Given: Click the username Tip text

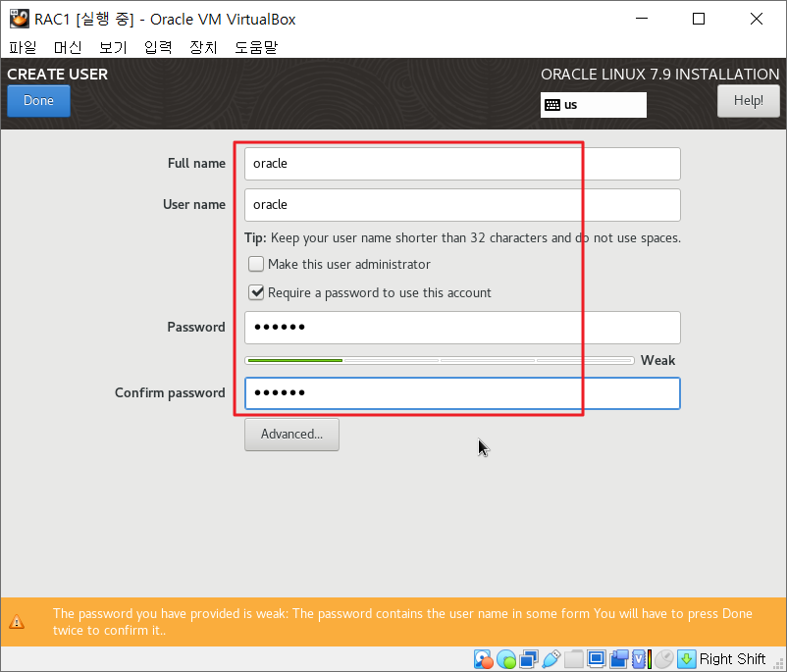Looking at the screenshot, I should (x=462, y=237).
